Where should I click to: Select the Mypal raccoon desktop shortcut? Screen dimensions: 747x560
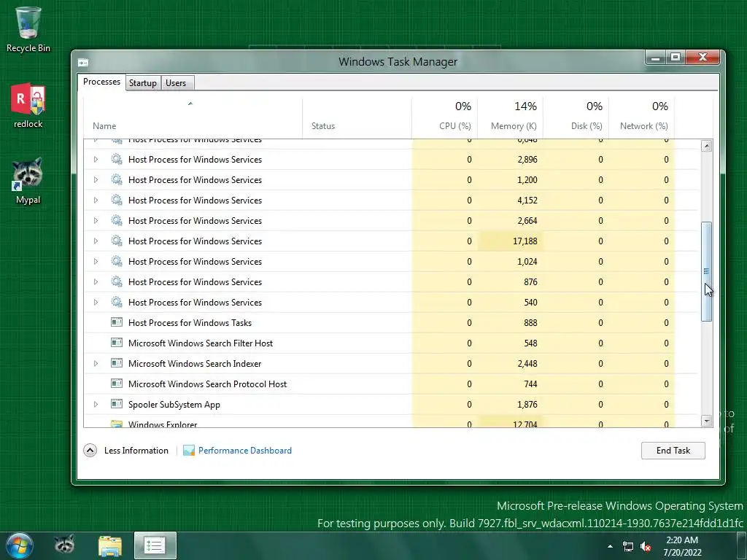pos(28,181)
